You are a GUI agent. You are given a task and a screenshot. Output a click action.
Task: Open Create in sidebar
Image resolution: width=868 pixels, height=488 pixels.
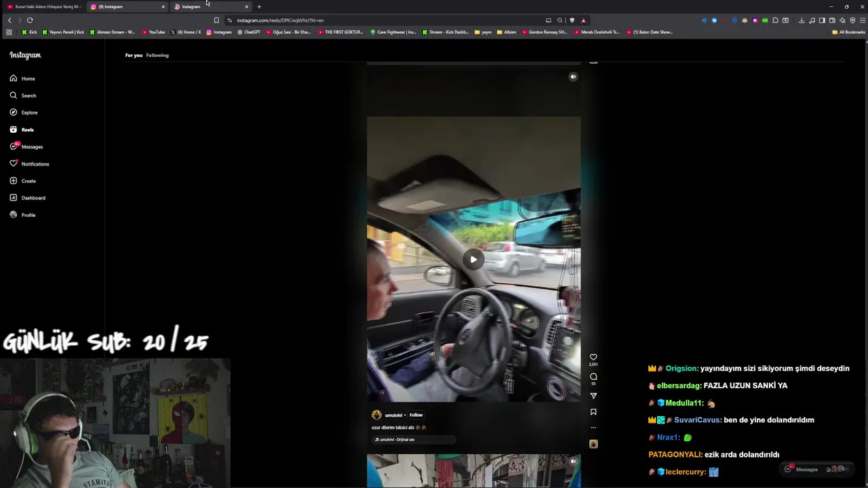(x=22, y=181)
